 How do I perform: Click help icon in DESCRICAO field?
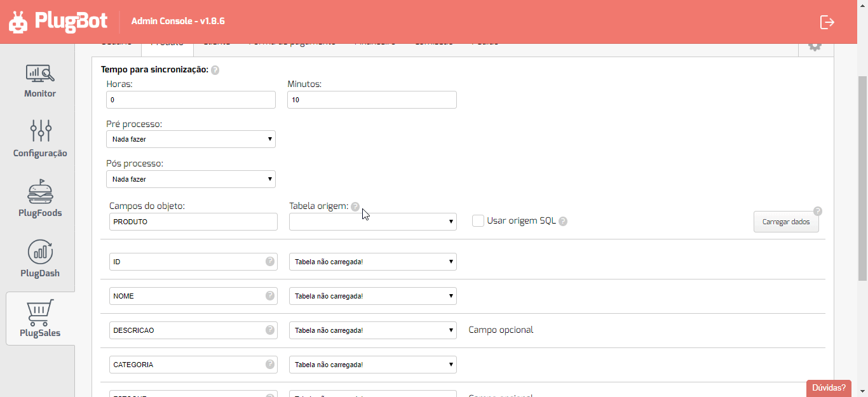click(x=270, y=330)
